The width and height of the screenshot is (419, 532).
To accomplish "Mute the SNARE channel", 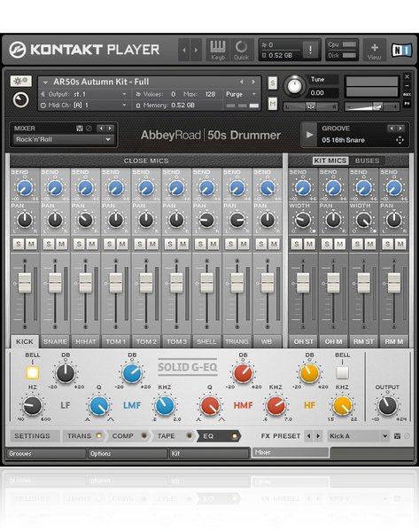I will pyautogui.click(x=61, y=244).
